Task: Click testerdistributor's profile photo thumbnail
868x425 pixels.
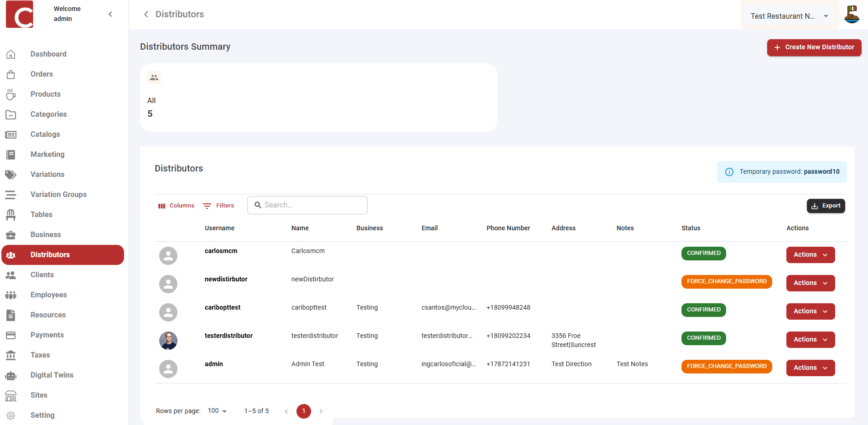Action: pyautogui.click(x=168, y=340)
